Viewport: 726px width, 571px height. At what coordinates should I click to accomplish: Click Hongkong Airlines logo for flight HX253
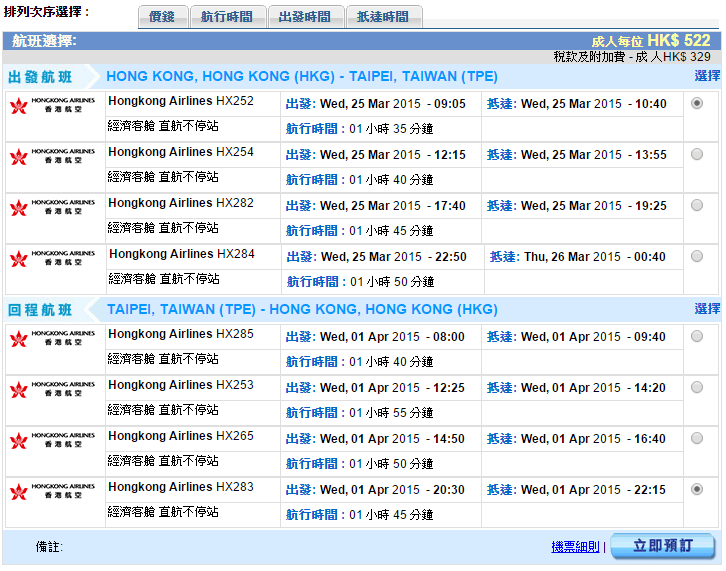(x=53, y=389)
